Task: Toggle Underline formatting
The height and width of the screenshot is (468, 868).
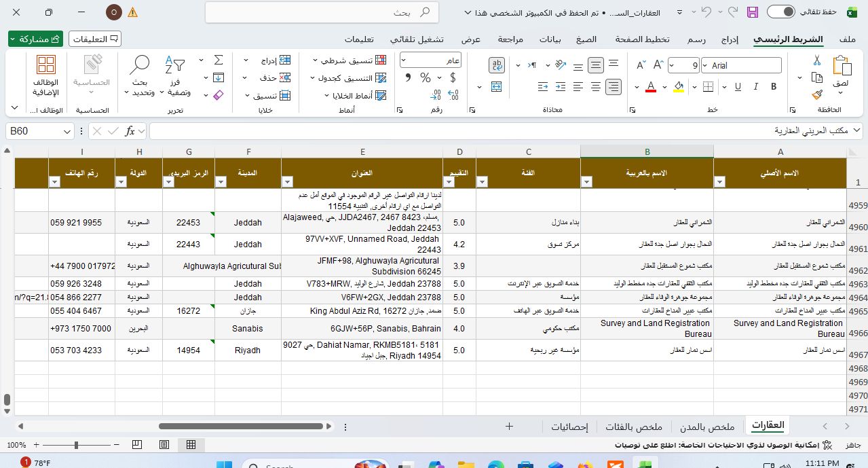Action: 738,86
